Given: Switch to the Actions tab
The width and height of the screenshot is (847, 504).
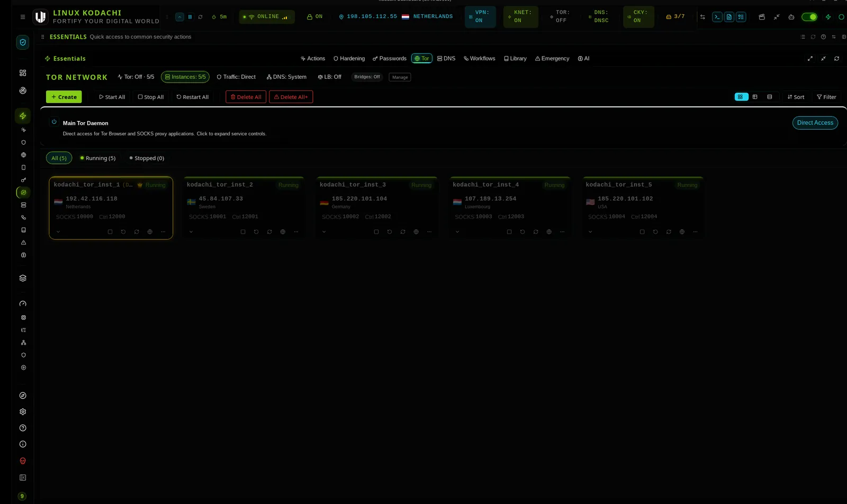Looking at the screenshot, I should [x=313, y=59].
